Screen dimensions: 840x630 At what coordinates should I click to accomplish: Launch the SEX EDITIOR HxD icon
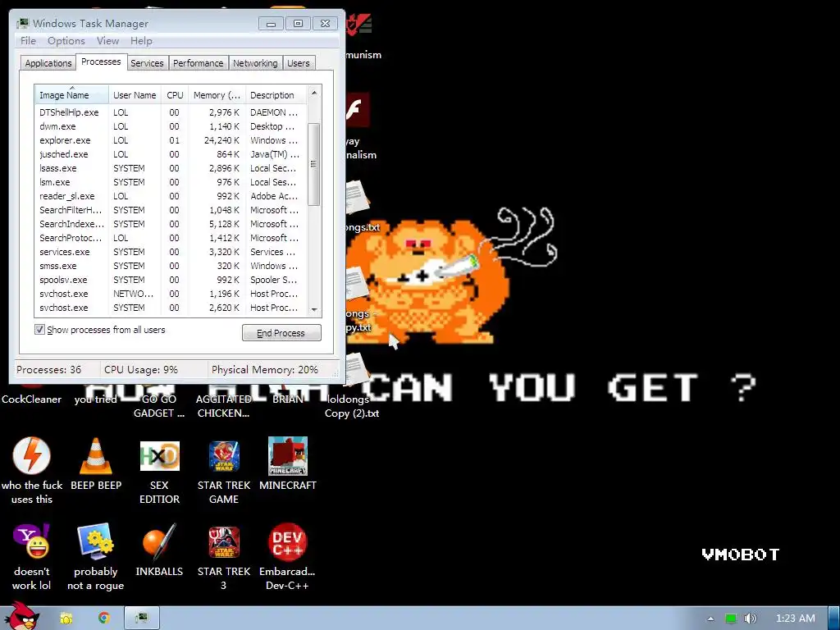[159, 470]
